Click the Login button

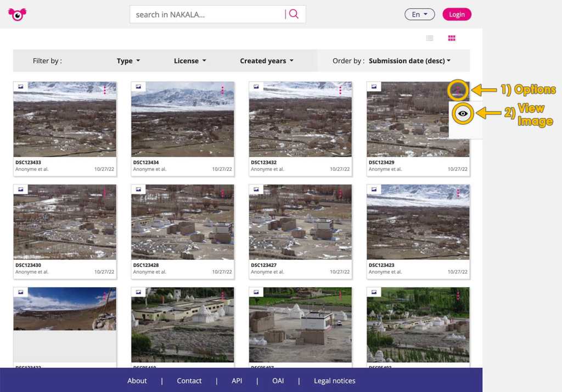tap(457, 15)
